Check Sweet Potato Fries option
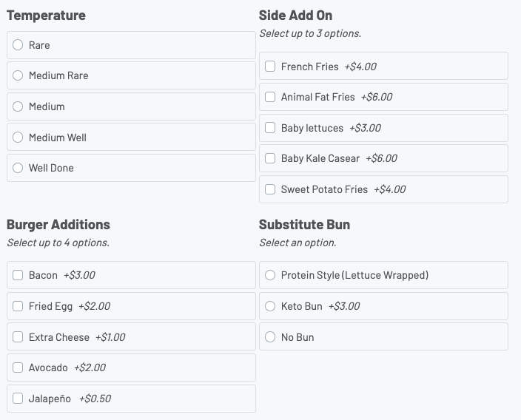Screen dimensions: 521x420 click(x=270, y=189)
